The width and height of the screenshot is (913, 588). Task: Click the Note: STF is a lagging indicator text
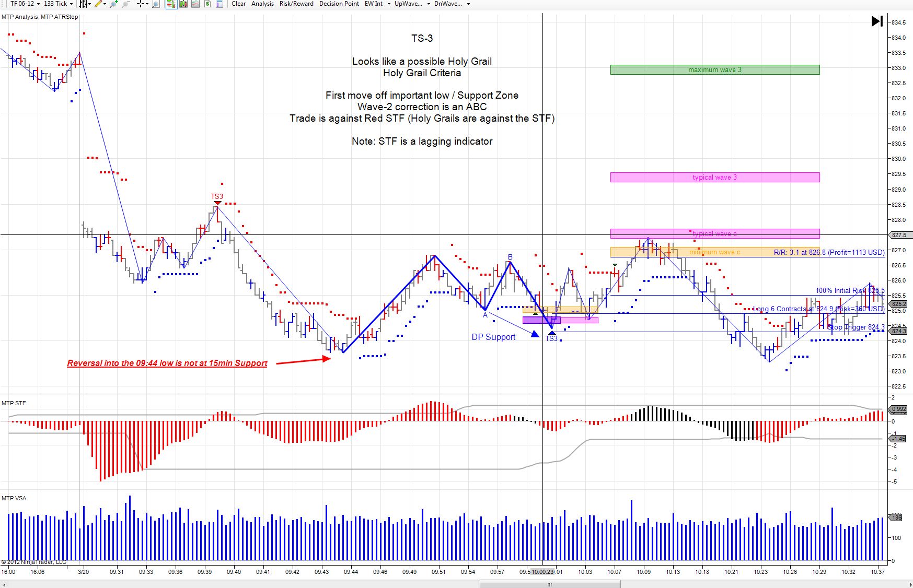[x=422, y=142]
